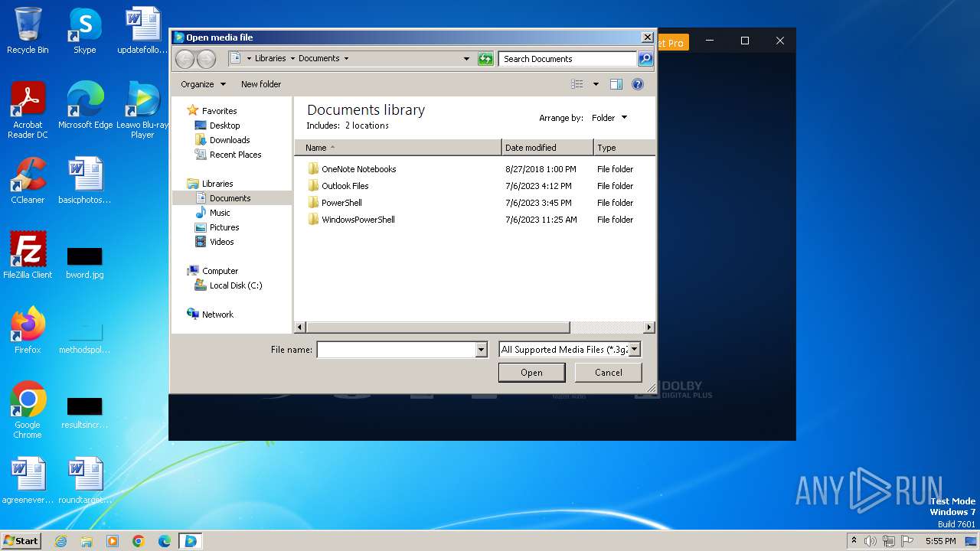Select Desktop under Favorites
The width and height of the screenshot is (980, 551).
point(224,126)
